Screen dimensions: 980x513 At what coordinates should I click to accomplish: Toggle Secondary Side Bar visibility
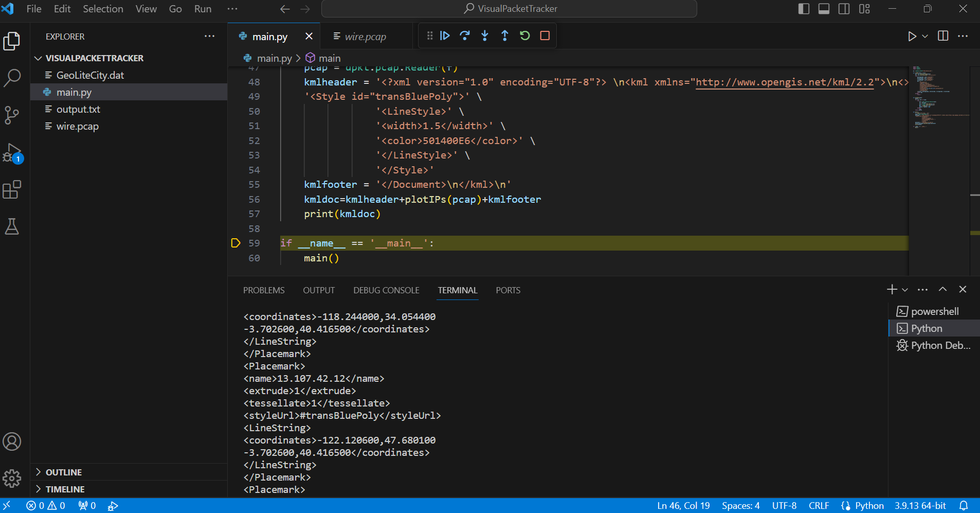coord(844,9)
